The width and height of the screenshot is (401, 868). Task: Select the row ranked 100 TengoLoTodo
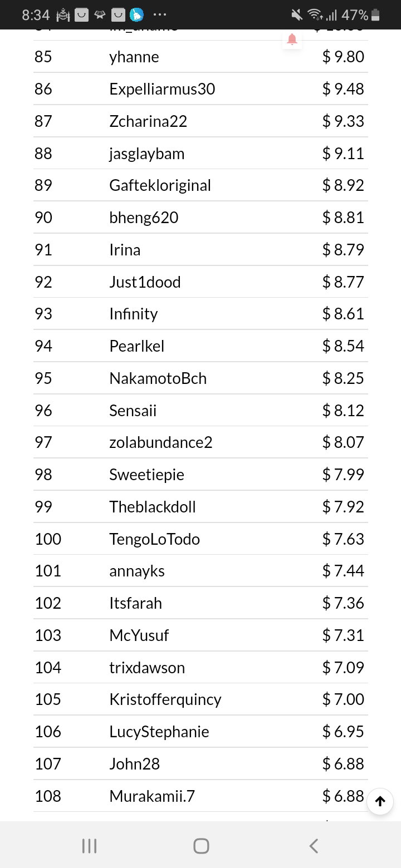pyautogui.click(x=200, y=539)
